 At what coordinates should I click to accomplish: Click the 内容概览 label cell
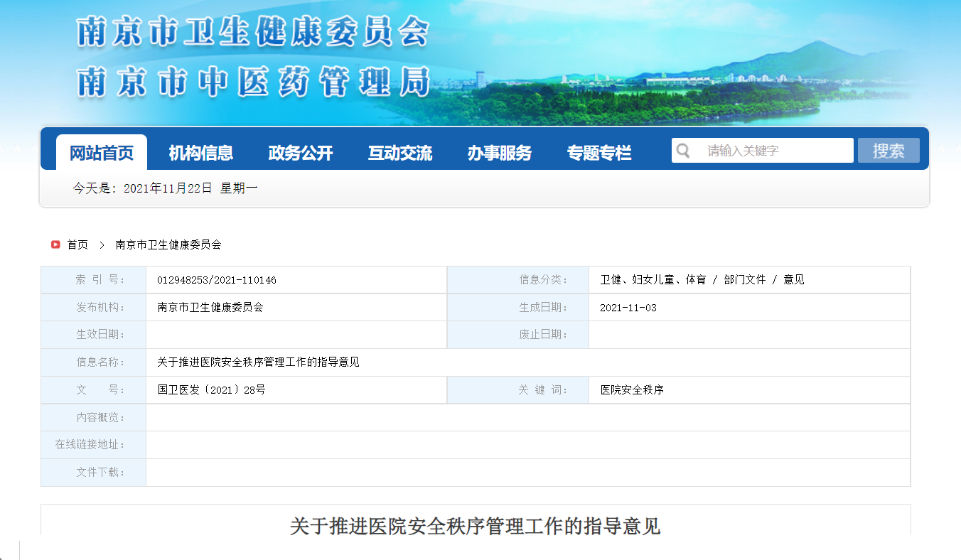94,418
